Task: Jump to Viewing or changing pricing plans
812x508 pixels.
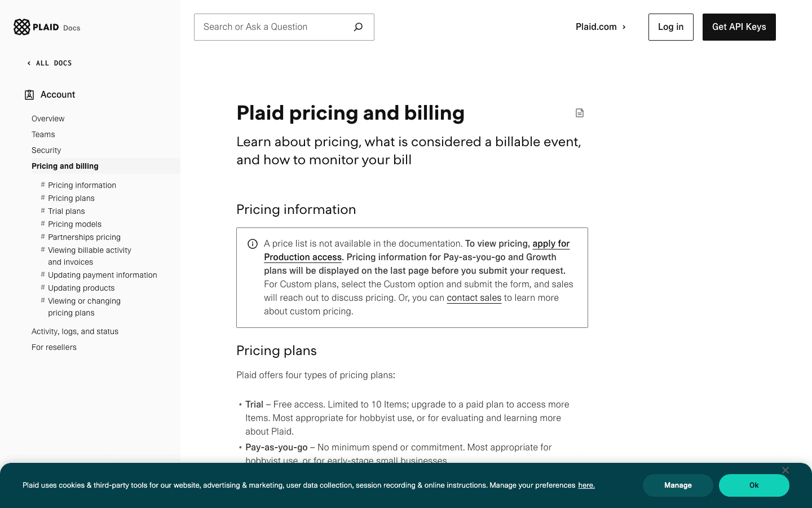Action: click(84, 306)
